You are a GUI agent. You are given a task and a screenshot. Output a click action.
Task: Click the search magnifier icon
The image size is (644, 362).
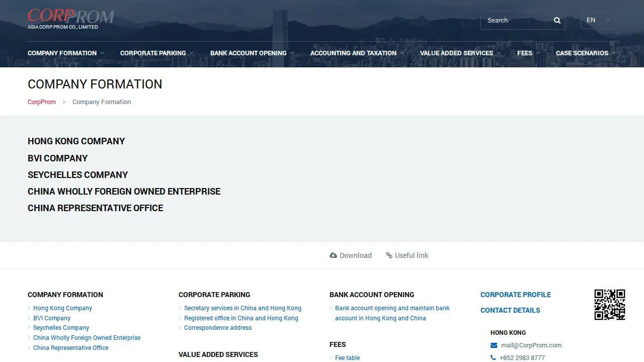coord(557,21)
